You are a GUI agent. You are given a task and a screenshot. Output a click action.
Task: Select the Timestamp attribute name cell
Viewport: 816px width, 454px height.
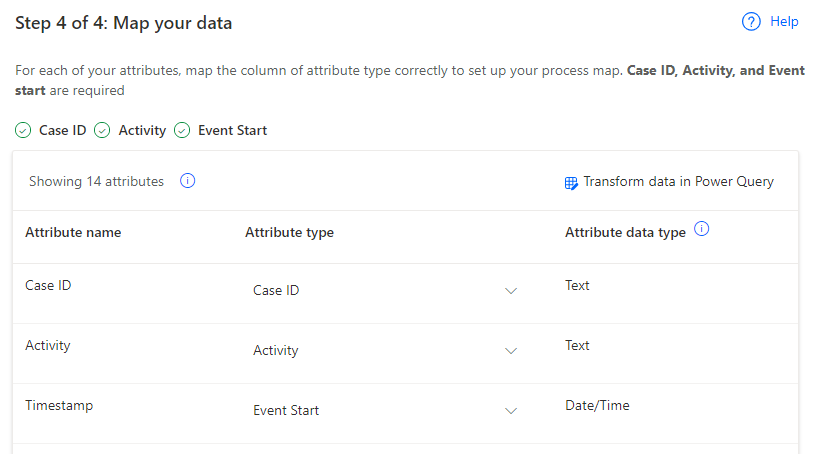point(59,406)
